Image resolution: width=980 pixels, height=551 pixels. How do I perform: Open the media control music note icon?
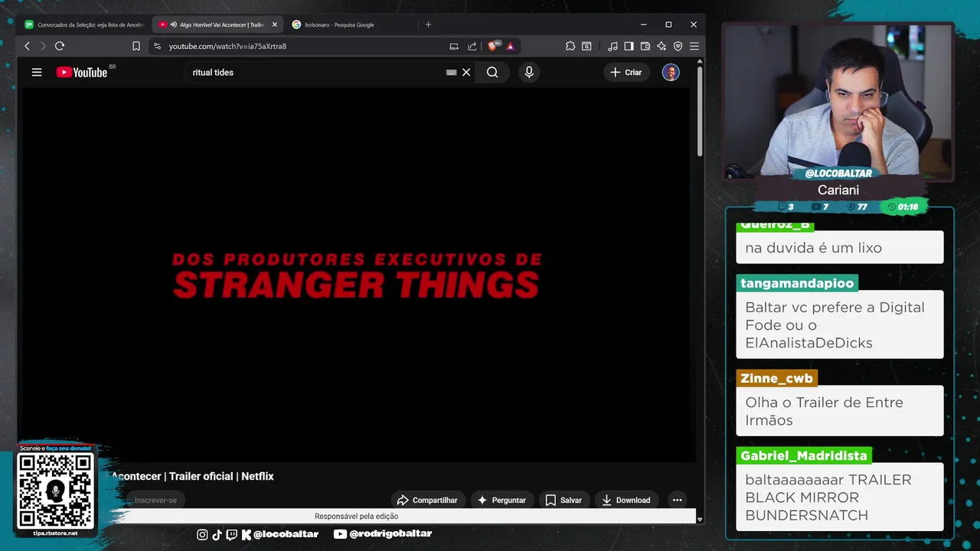612,46
